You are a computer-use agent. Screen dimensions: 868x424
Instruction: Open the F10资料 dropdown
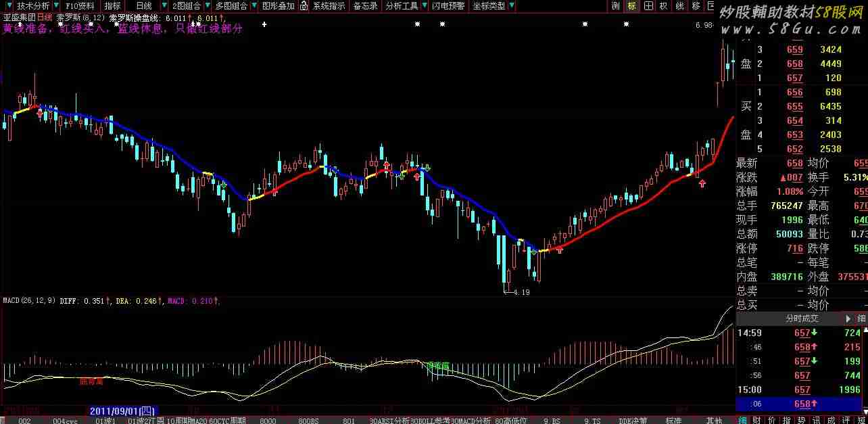click(x=80, y=5)
